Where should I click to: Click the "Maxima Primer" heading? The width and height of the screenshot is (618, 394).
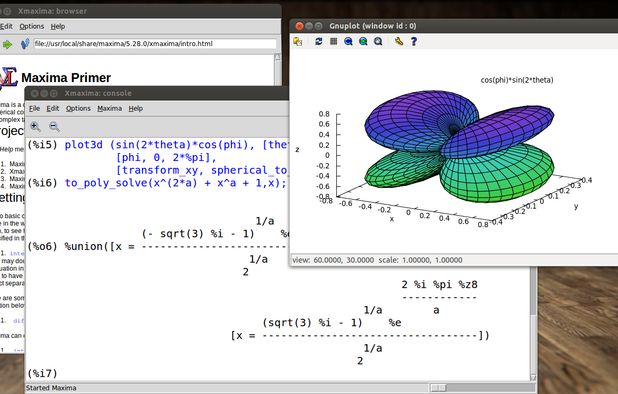66,78
